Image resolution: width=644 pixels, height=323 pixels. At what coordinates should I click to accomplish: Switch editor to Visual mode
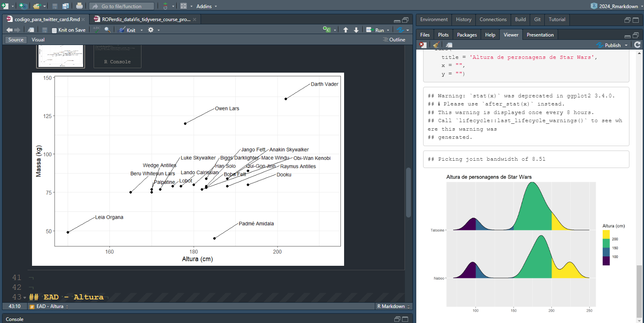[38, 40]
